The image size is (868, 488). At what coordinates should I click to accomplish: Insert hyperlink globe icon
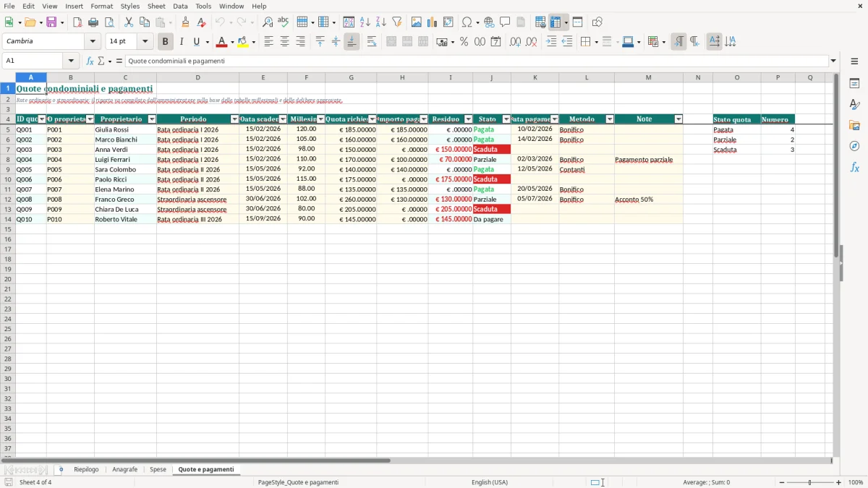click(489, 22)
